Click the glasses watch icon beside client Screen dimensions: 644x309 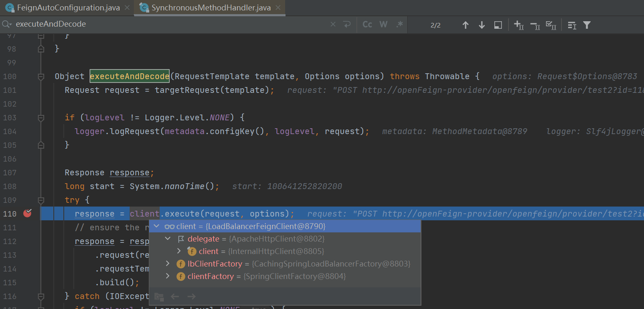[169, 227]
